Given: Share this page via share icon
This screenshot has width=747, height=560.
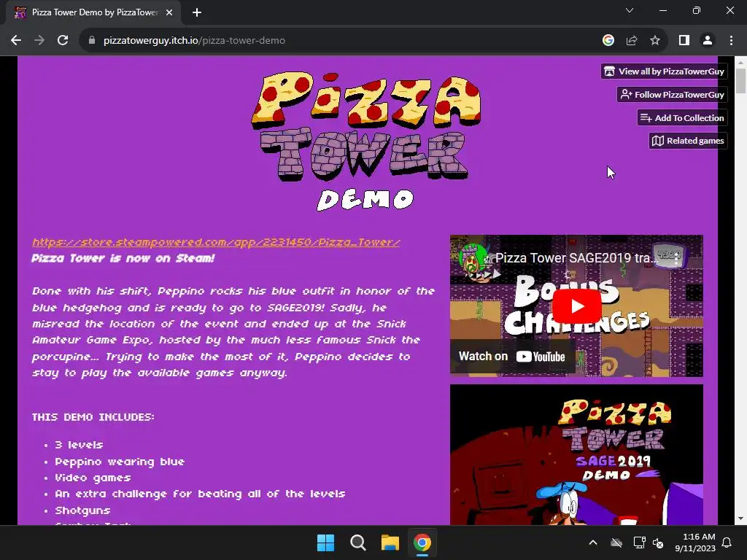Looking at the screenshot, I should [632, 41].
